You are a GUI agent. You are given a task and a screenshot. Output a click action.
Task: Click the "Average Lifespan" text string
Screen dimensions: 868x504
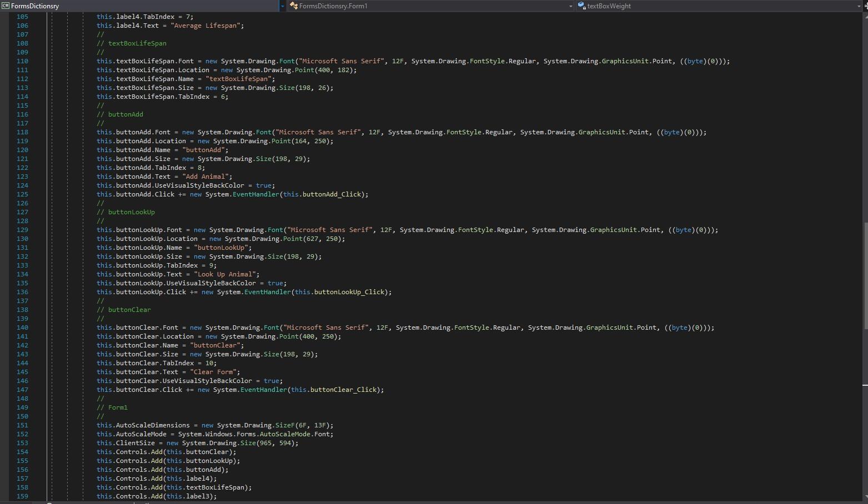pos(205,26)
